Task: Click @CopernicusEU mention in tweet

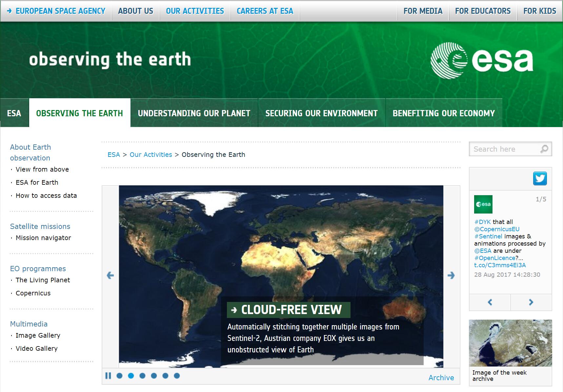Action: tap(497, 229)
